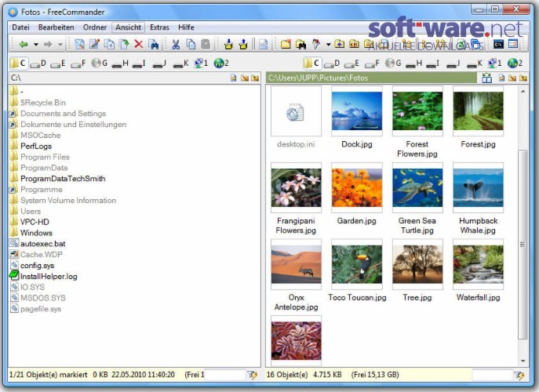Click the right status bar filter icon
The image size is (539, 392).
tap(519, 375)
